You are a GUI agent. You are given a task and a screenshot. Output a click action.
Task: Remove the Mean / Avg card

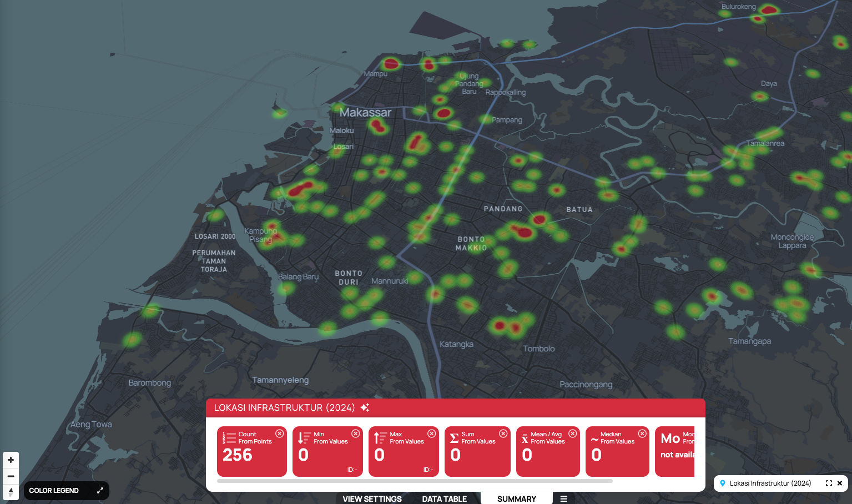point(572,434)
